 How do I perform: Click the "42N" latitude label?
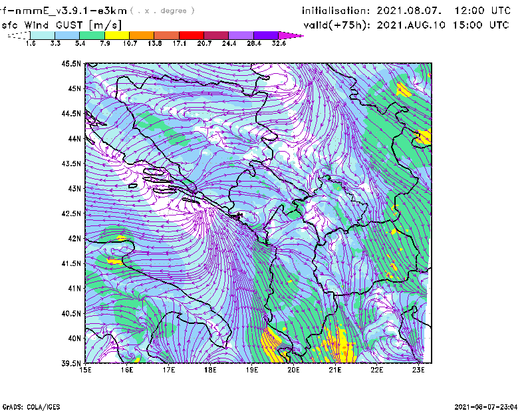[x=74, y=239]
